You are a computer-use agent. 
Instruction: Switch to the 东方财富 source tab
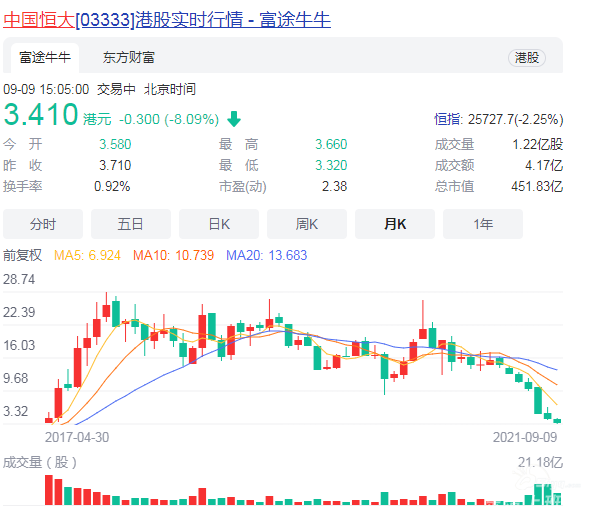click(x=129, y=58)
